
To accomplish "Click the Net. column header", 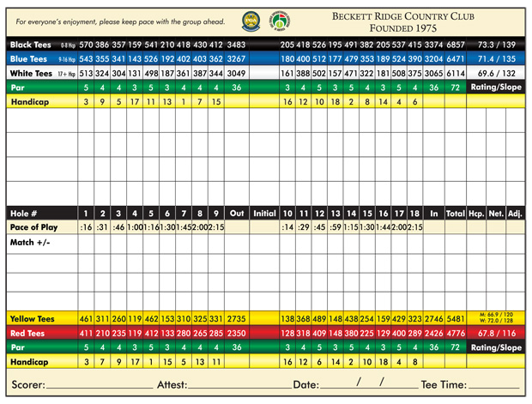I will 496,214.
